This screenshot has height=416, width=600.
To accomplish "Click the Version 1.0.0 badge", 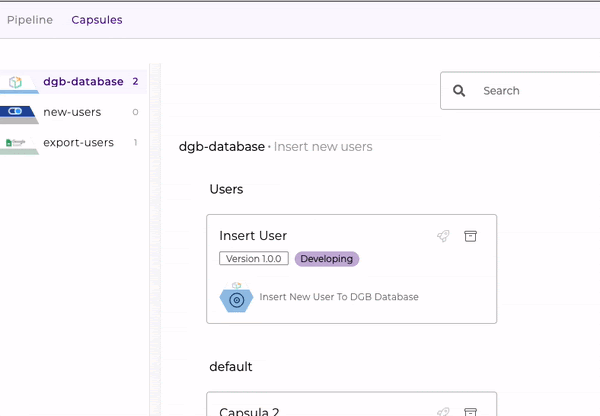I will click(x=254, y=259).
